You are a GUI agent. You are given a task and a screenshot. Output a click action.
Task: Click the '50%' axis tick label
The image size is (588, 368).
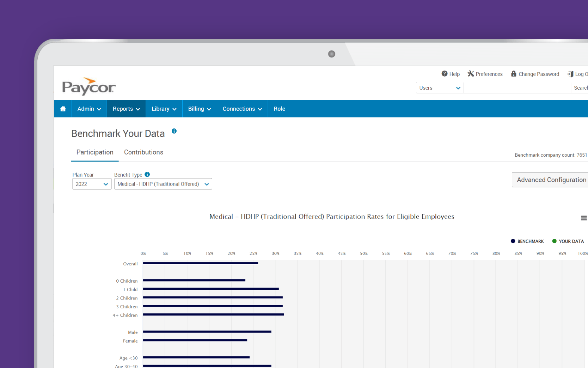364,253
